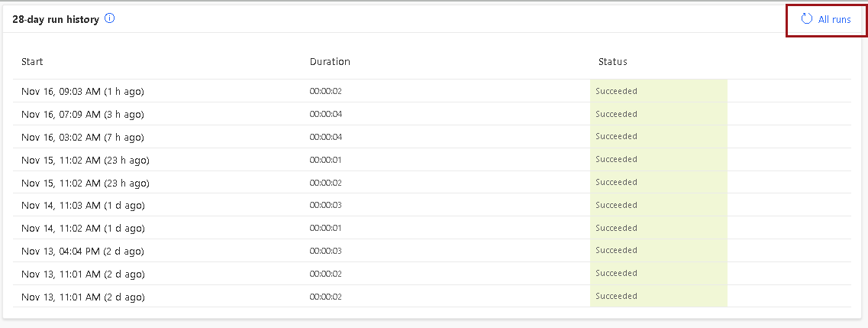This screenshot has width=868, height=328.
Task: Click the refresh icon next to All runs
Action: pos(807,19)
